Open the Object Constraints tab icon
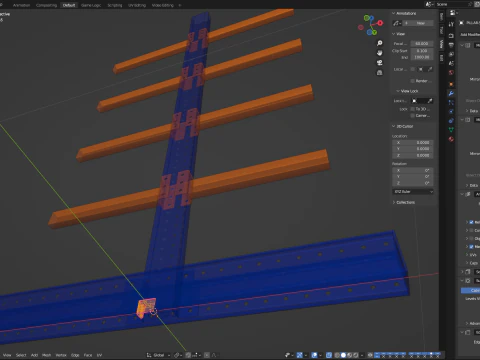This screenshot has width=480, height=360. (x=451, y=121)
